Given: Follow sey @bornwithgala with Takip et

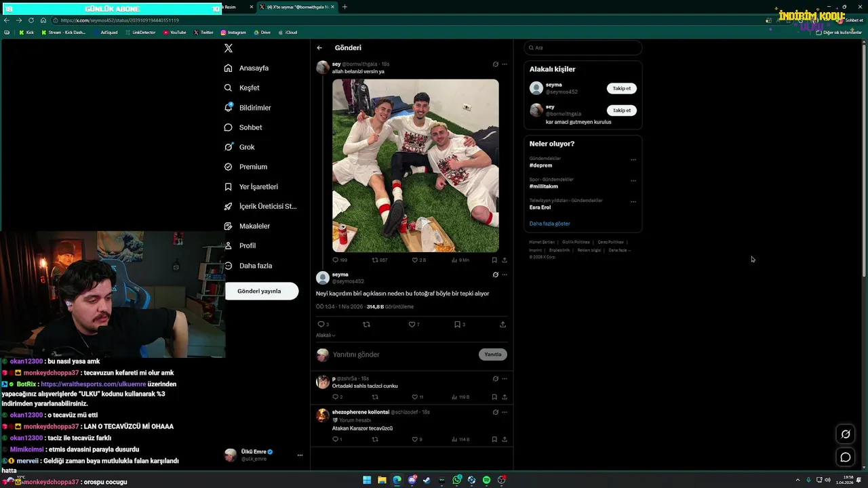Looking at the screenshot, I should tap(622, 110).
